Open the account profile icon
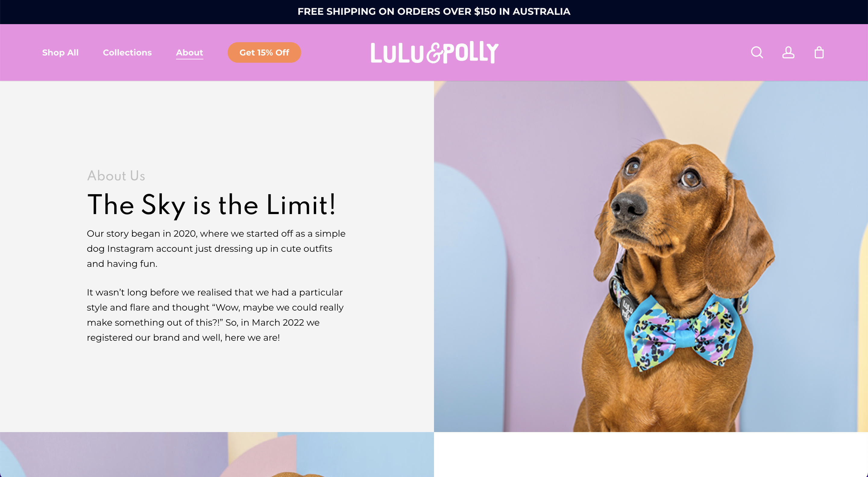 [788, 52]
